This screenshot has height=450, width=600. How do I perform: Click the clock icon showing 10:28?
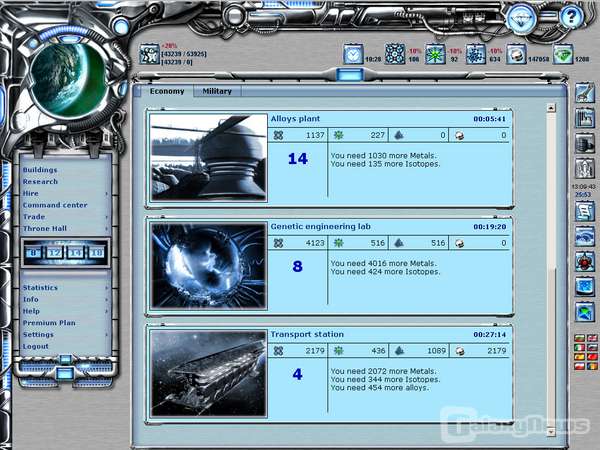(353, 54)
